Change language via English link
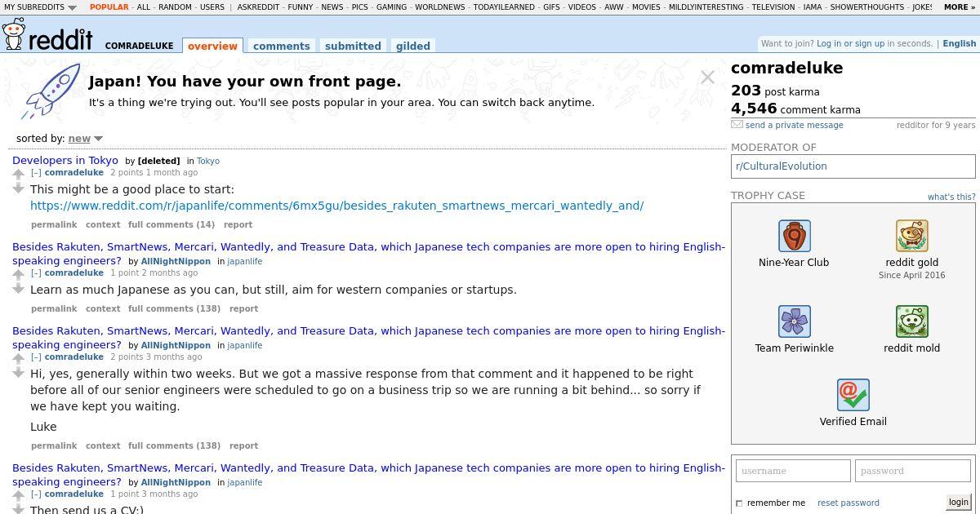 pos(960,43)
